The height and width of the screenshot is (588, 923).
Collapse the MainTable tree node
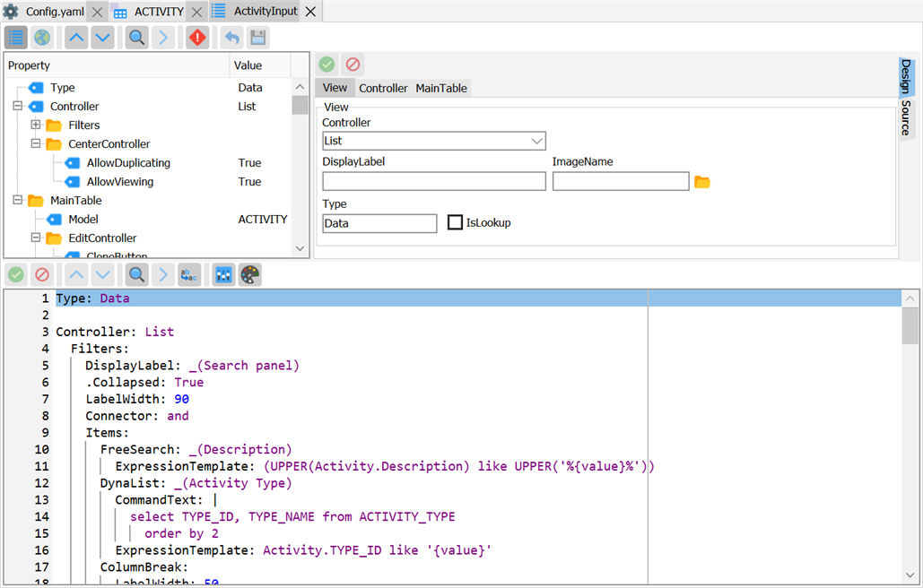click(18, 200)
